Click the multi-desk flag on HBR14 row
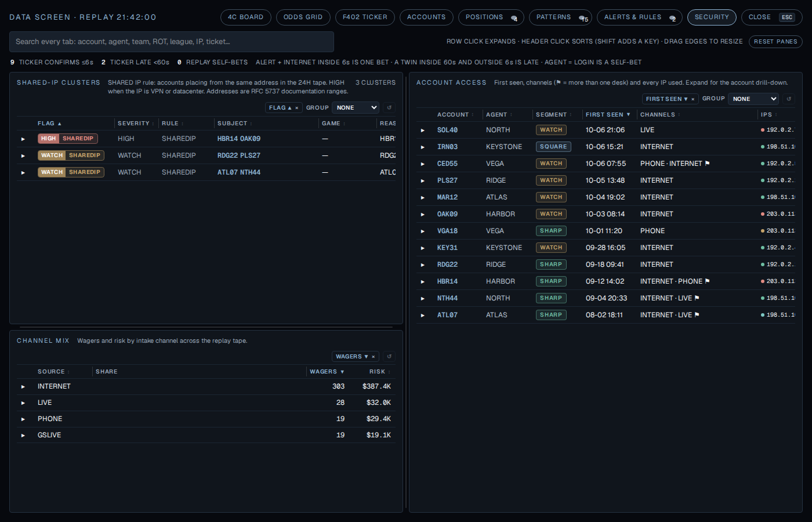Image resolution: width=812 pixels, height=522 pixels. (x=707, y=281)
